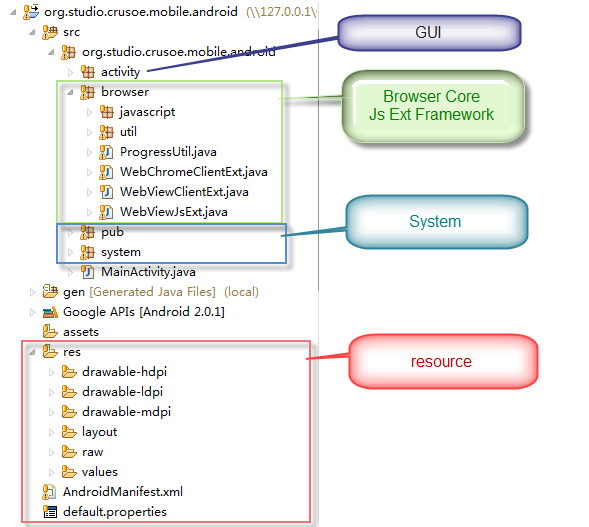Viewport: 589px width, 527px height.
Task: Click the WebViewClientExt.java file icon
Action: [x=106, y=192]
